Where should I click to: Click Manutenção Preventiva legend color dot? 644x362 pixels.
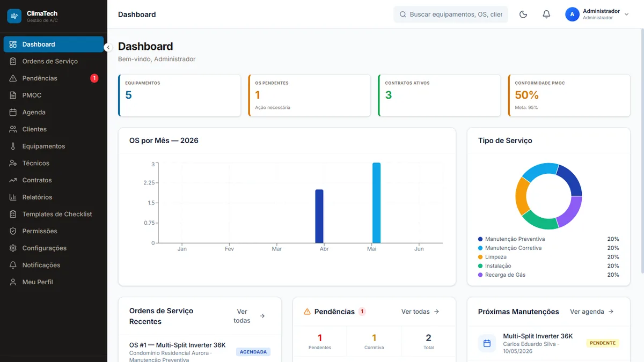(480, 239)
